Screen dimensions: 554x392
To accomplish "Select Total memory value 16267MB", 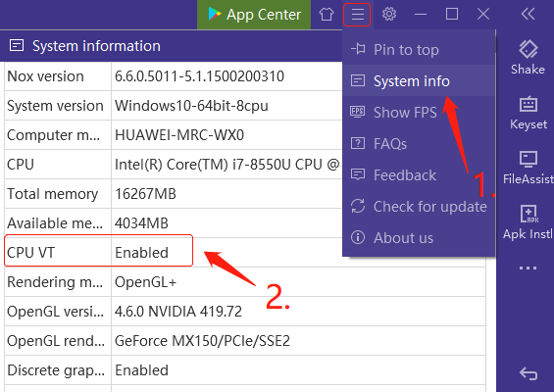I will (145, 194).
